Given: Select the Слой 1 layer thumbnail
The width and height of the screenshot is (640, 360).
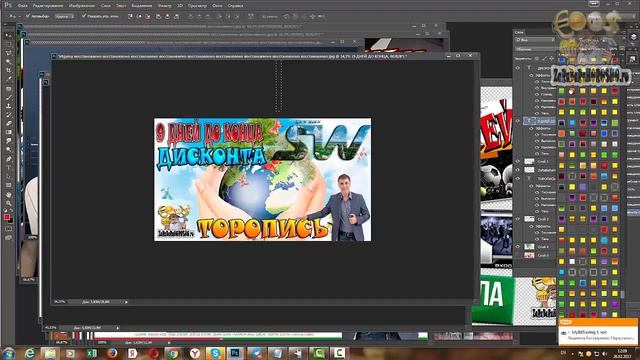Looking at the screenshot, I should pos(529,162).
